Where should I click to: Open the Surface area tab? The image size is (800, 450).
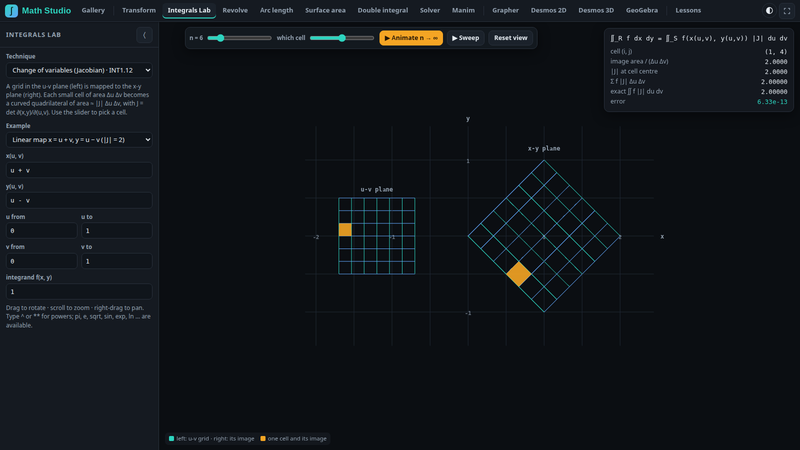(x=325, y=10)
